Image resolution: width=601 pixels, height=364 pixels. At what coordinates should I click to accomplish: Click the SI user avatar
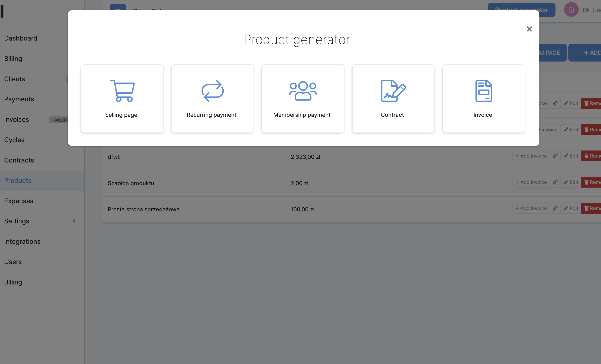(x=571, y=10)
